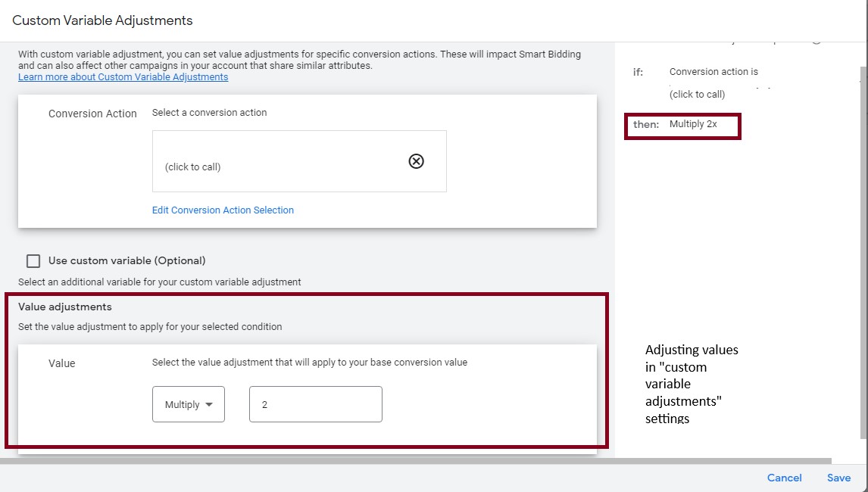Cancel the custom variable adjustment
The height and width of the screenshot is (492, 868).
784,478
